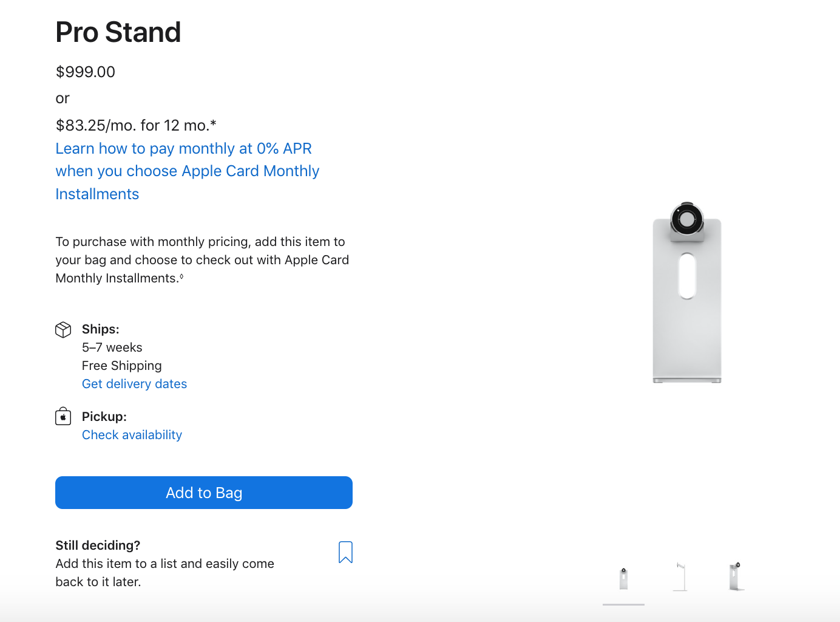Click the Pickup: label
The height and width of the screenshot is (622, 840).
(x=104, y=417)
